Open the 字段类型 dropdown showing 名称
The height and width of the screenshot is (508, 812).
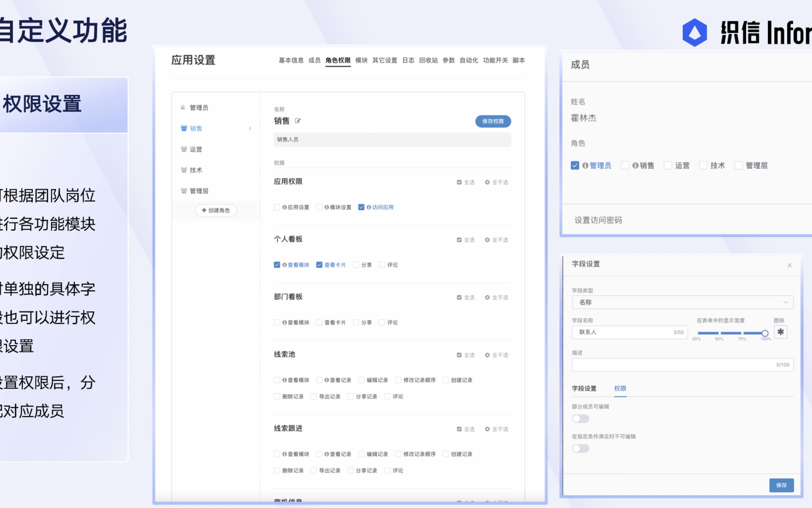[683, 302]
